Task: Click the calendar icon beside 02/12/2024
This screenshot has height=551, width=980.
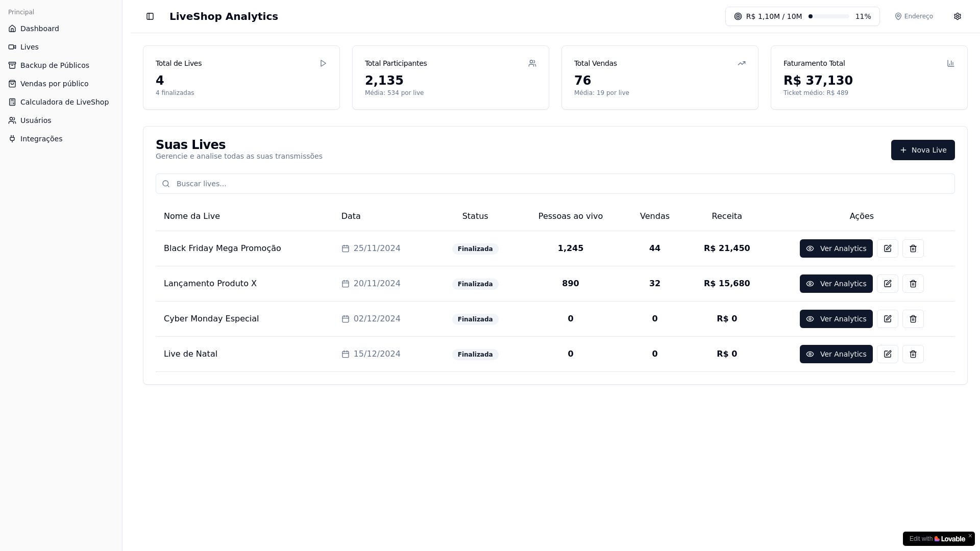Action: (346, 319)
